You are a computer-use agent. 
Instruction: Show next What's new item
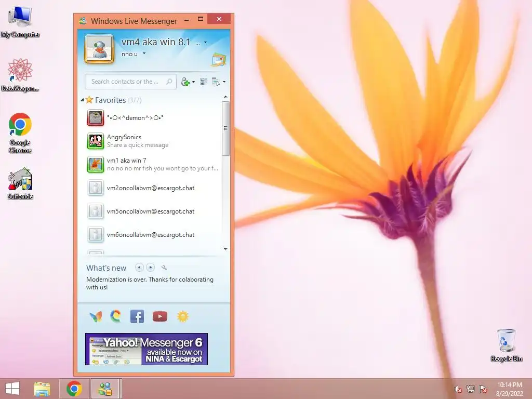coord(150,268)
